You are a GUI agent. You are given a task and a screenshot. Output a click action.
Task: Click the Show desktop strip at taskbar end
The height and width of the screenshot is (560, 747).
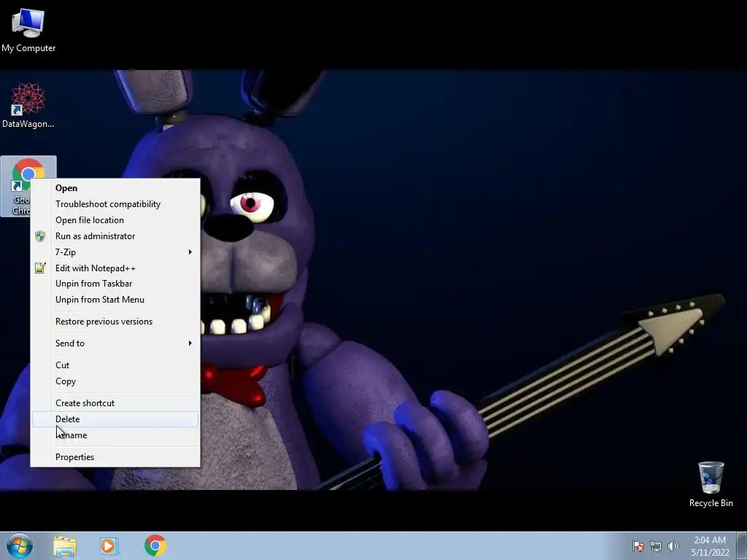(x=743, y=545)
